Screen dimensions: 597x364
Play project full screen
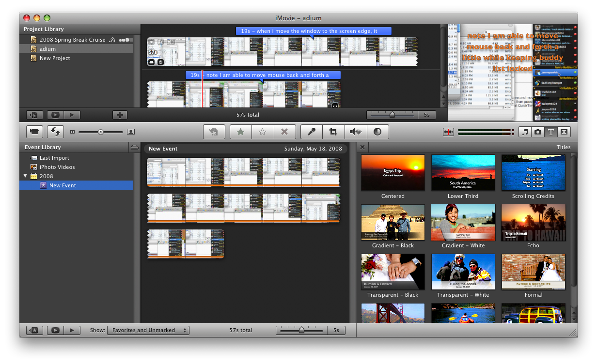55,115
